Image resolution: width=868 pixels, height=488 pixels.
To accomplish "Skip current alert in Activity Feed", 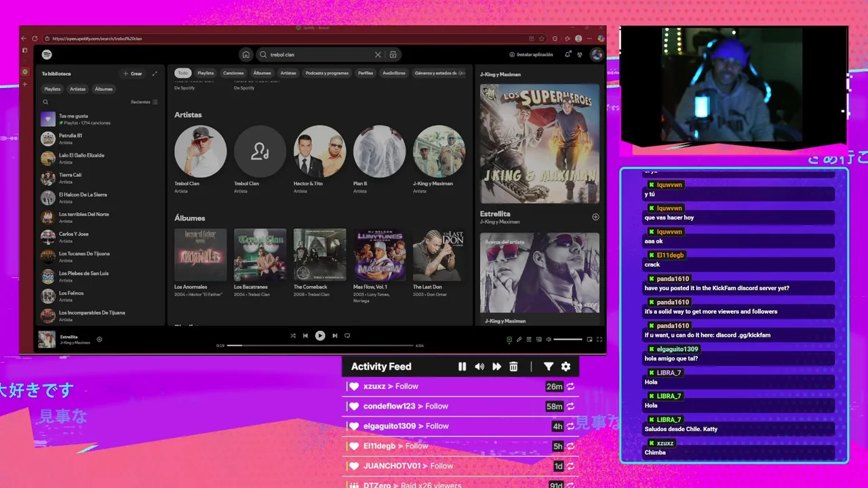I will [496, 367].
